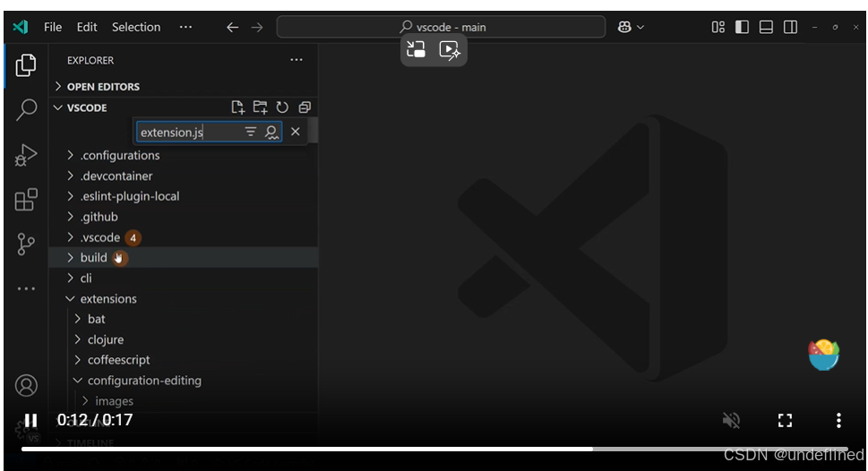Expand the coffeescript folder
This screenshot has width=868, height=471.
tap(184, 360)
